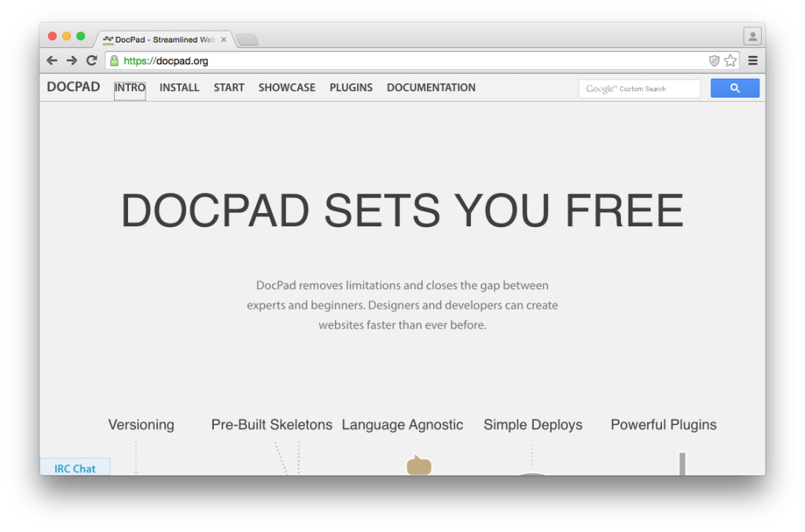Click the HTTPS padlock icon

tap(115, 61)
